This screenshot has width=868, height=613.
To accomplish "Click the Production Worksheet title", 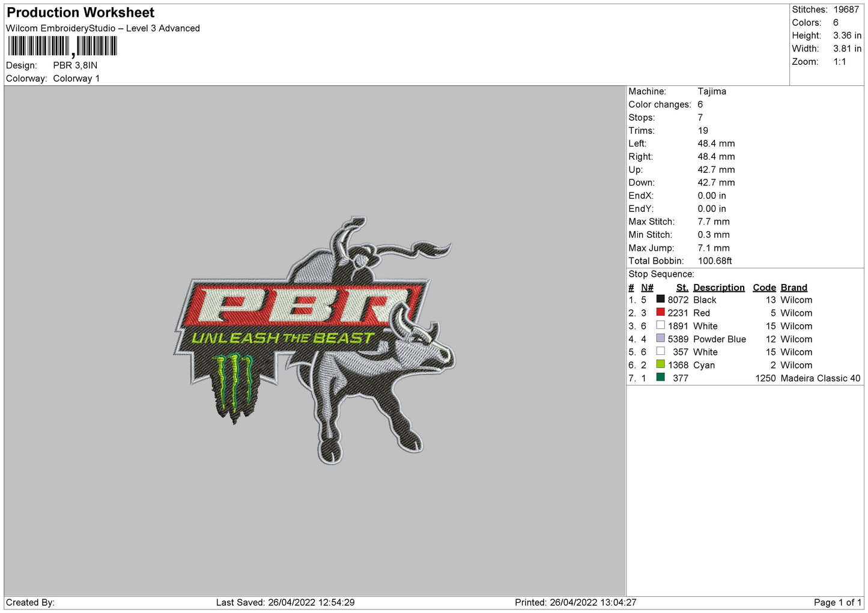I will pyautogui.click(x=80, y=13).
